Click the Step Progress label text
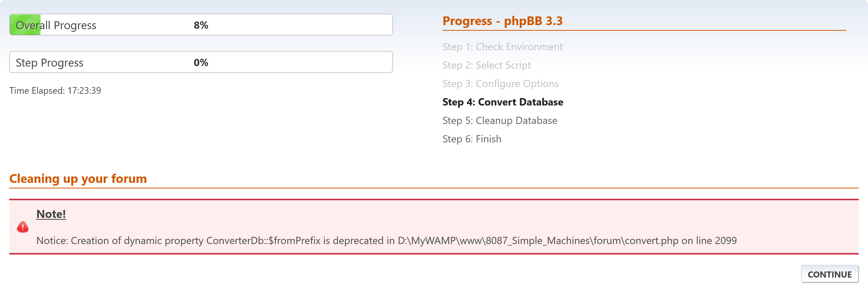This screenshot has width=868, height=295. tap(50, 63)
